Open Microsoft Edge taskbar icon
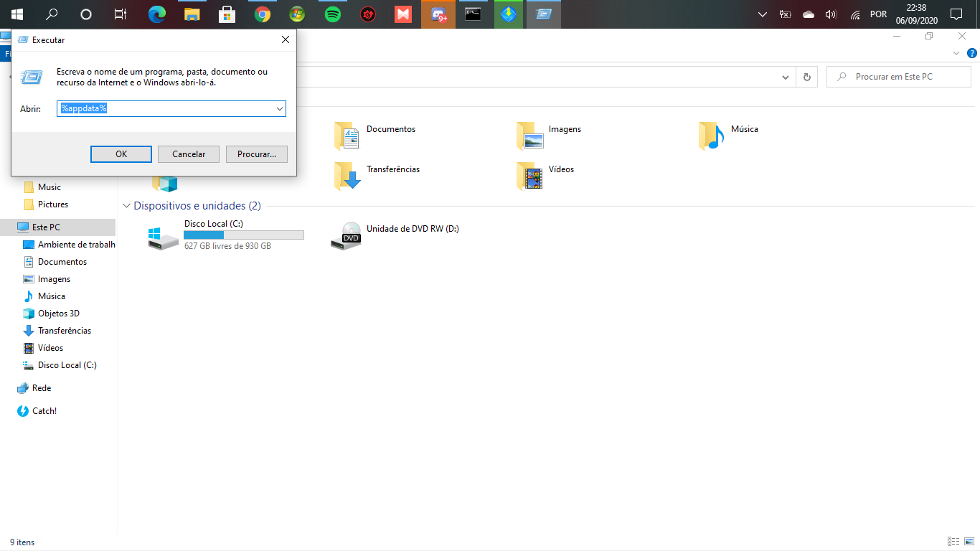 point(157,14)
